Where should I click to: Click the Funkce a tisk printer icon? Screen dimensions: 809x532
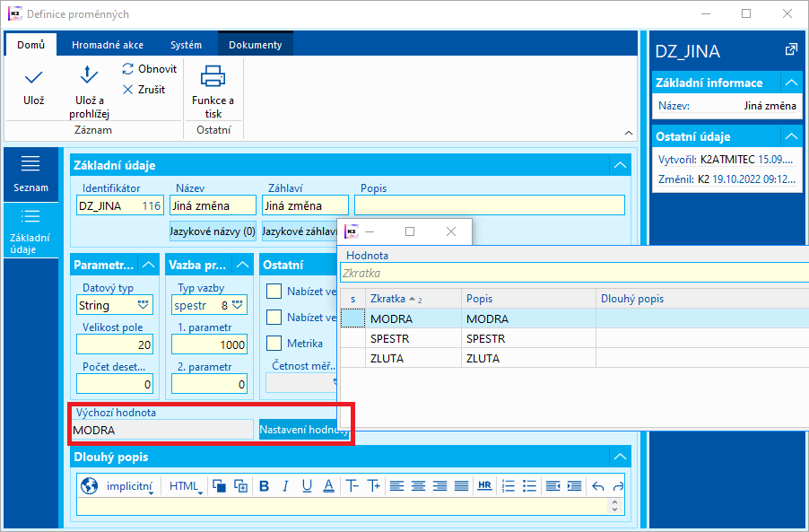[x=213, y=76]
